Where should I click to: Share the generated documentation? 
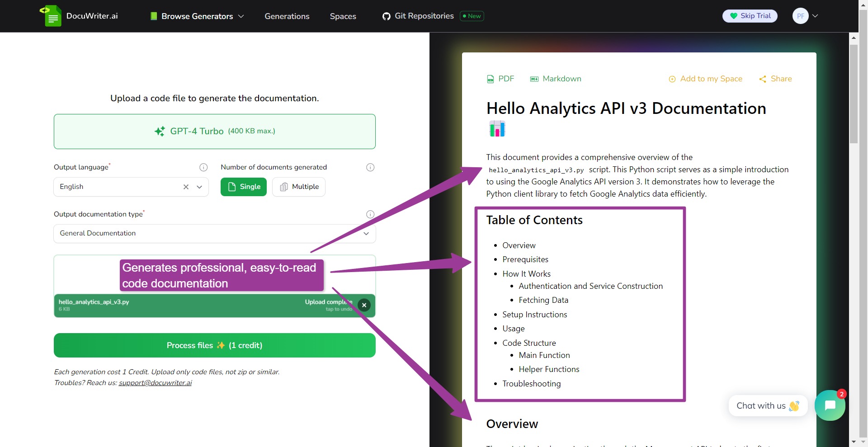tap(776, 79)
